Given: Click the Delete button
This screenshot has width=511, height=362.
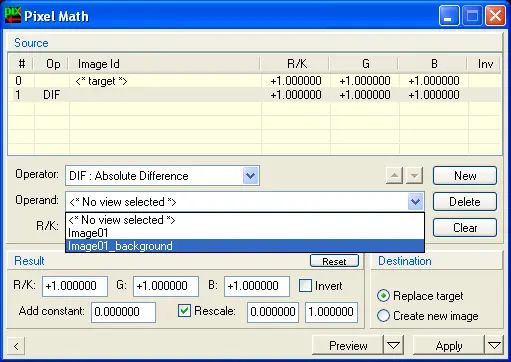Looking at the screenshot, I should pos(465,202).
